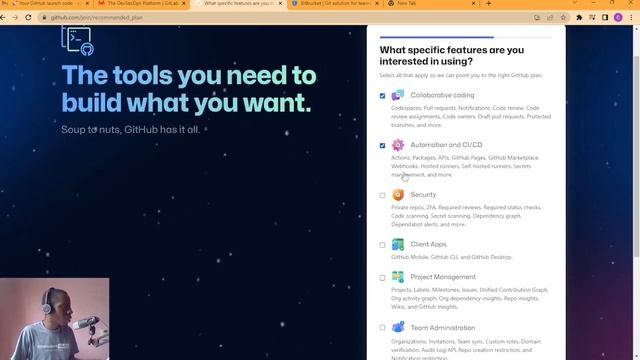Switch to the DevSecOps Platform GitLab tab
The image size is (640, 360).
141,4
